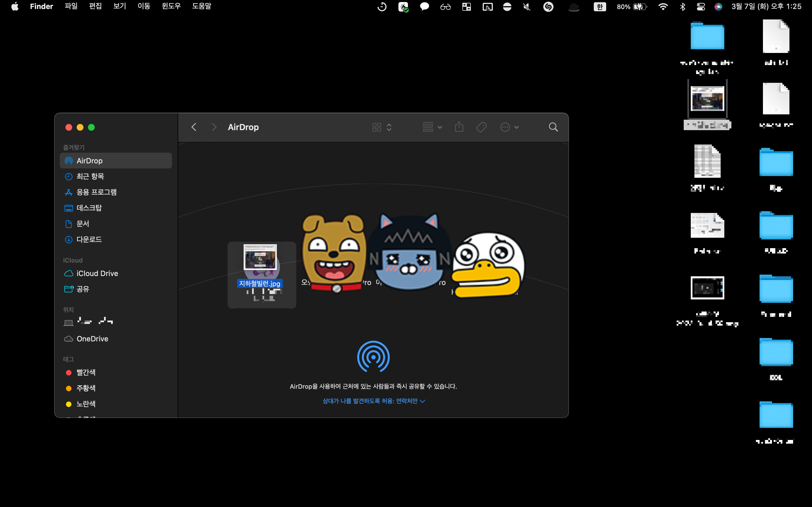Open the 이동 menu
Screen dimensions: 812x507
tap(144, 6)
